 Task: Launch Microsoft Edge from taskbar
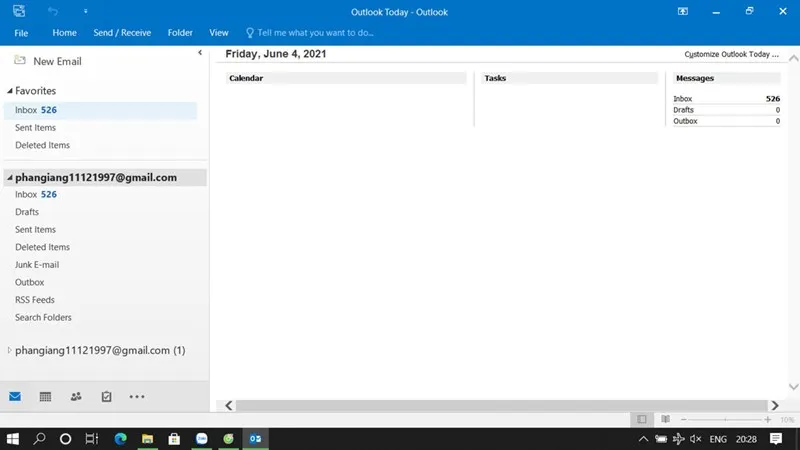[x=120, y=439]
